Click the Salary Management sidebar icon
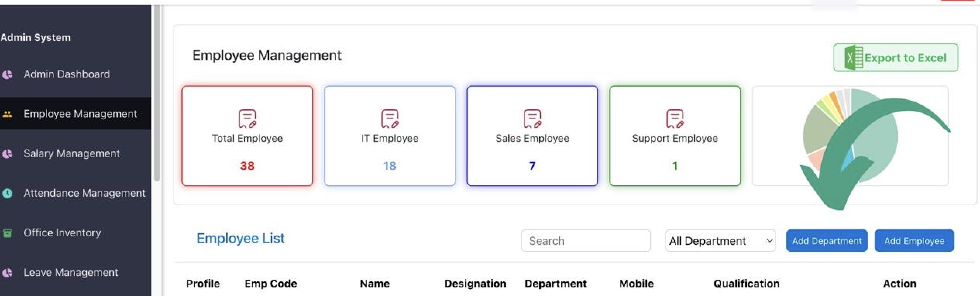The width and height of the screenshot is (980, 296). coord(7,154)
